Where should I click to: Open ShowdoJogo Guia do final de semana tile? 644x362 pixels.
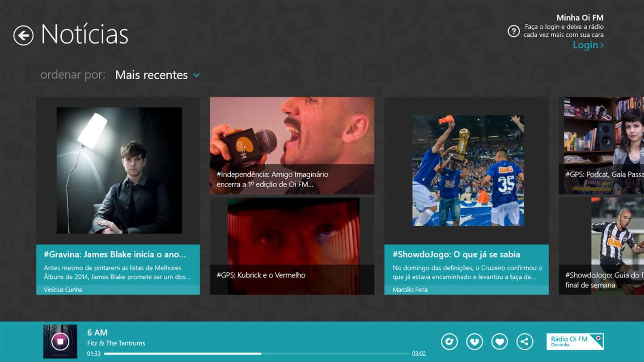coord(601,246)
